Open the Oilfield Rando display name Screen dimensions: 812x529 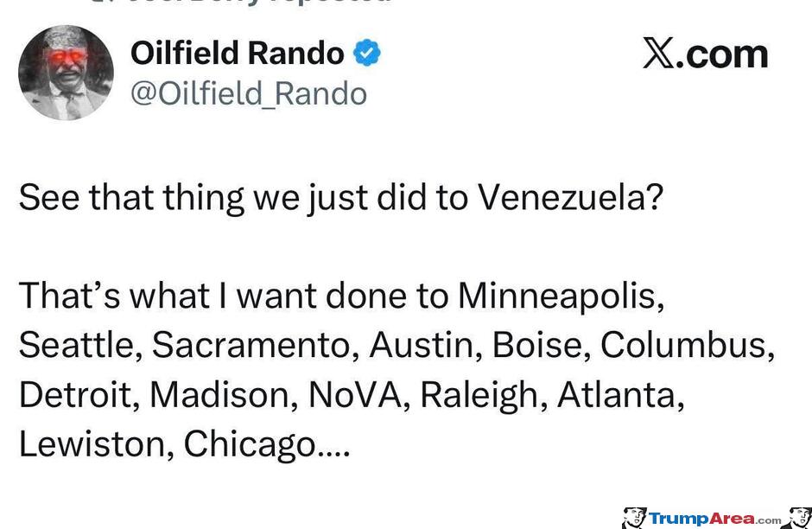click(x=238, y=54)
